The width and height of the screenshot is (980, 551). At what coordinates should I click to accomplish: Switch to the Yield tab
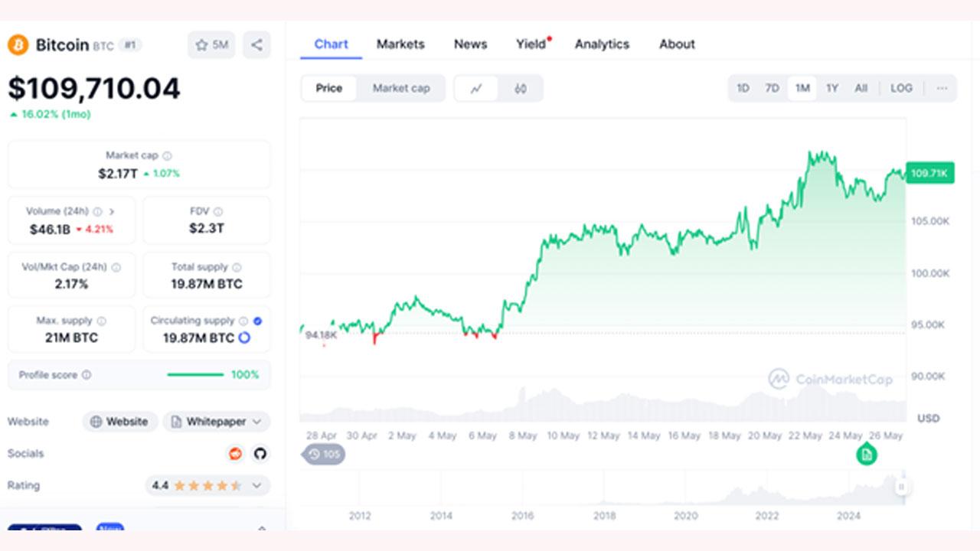531,44
